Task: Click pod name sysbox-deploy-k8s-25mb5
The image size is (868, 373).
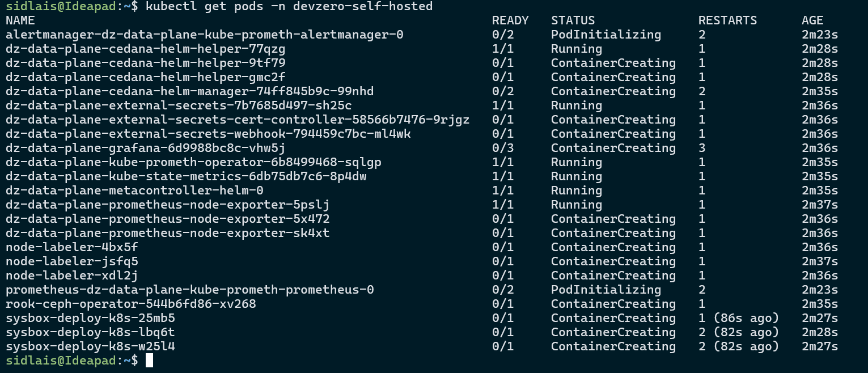Action: coord(90,318)
